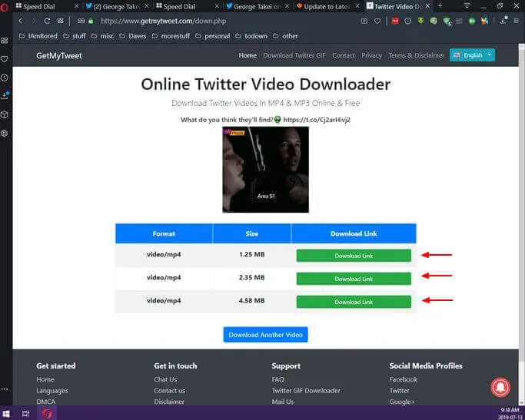
Task: Click the Area 51 video thumbnail
Action: click(265, 170)
